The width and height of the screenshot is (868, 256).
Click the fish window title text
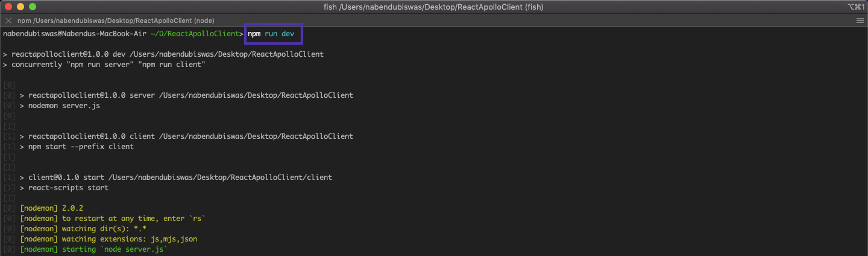[433, 7]
